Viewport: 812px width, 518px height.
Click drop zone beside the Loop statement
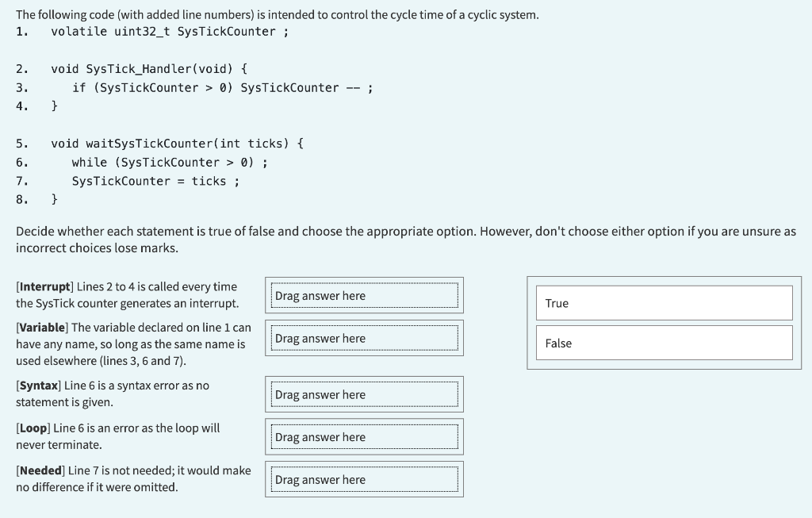click(x=364, y=436)
